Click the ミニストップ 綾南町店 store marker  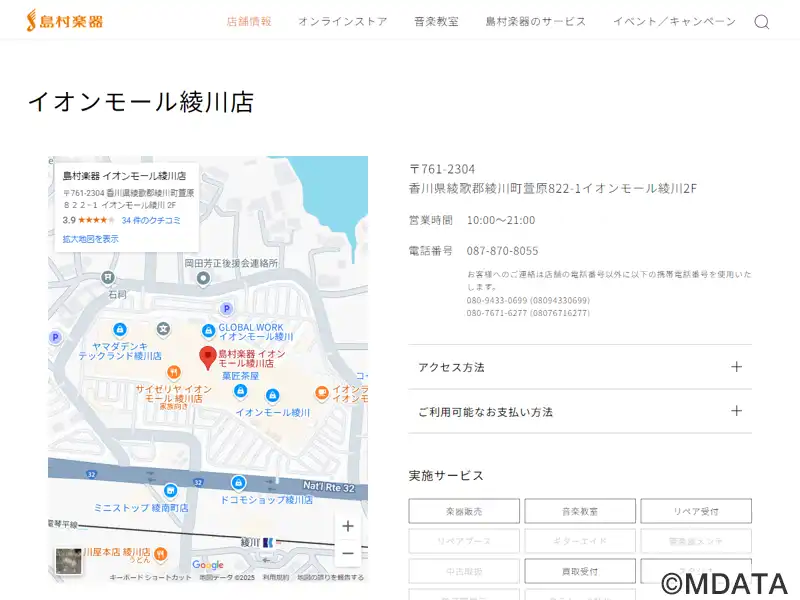(x=170, y=491)
